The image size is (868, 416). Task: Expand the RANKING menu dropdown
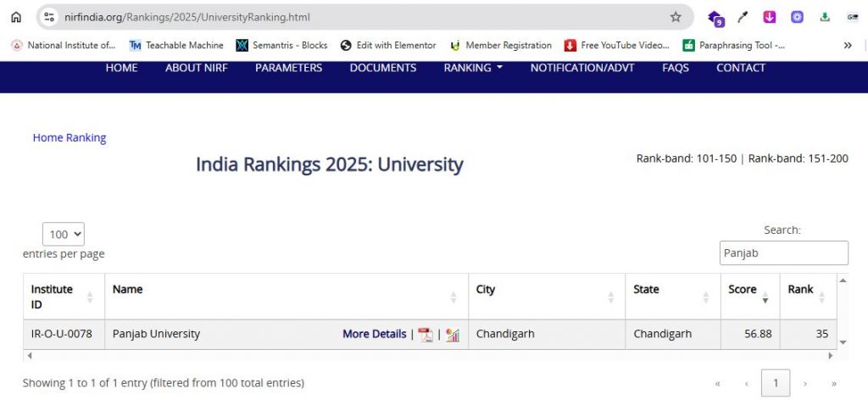coord(473,68)
